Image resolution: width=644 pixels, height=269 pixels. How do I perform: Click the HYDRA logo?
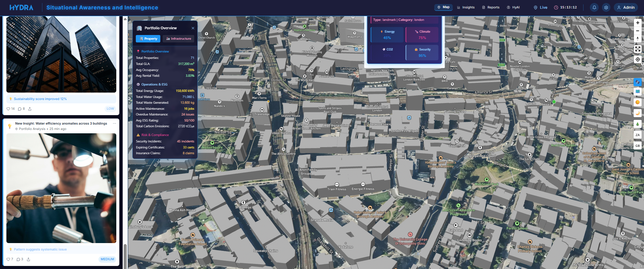tap(22, 7)
